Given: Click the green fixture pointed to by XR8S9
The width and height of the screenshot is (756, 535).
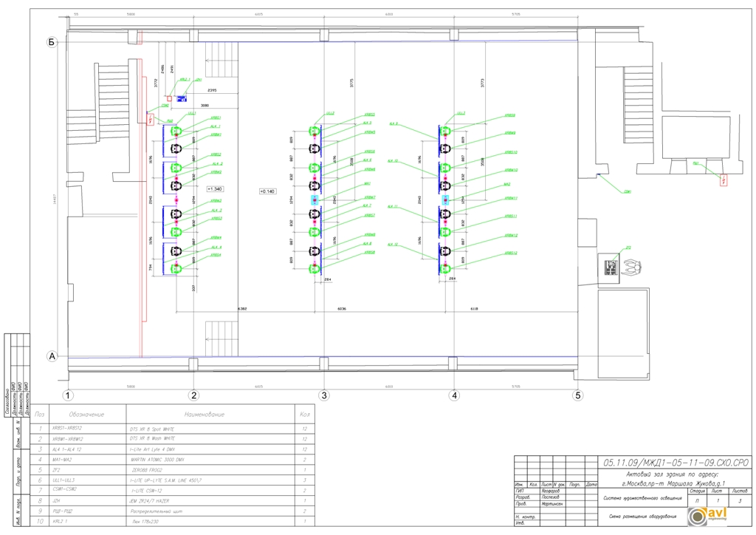Looking at the screenshot, I should (x=445, y=132).
